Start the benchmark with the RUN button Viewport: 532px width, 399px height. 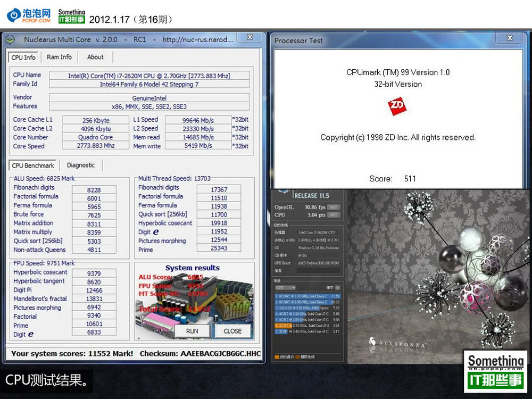192,331
